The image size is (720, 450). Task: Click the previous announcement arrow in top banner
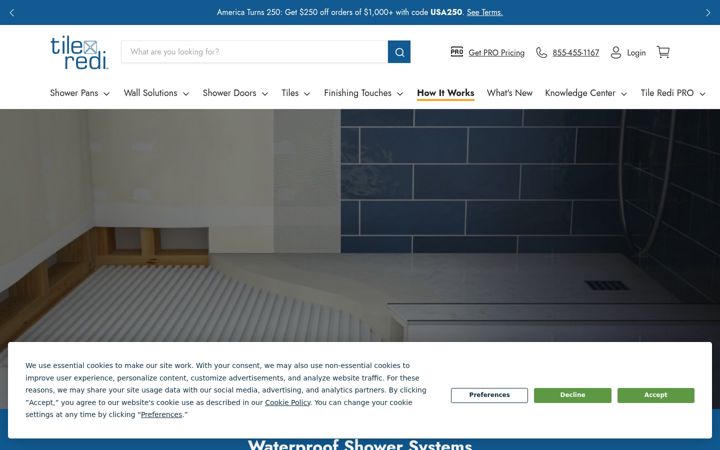pos(12,12)
